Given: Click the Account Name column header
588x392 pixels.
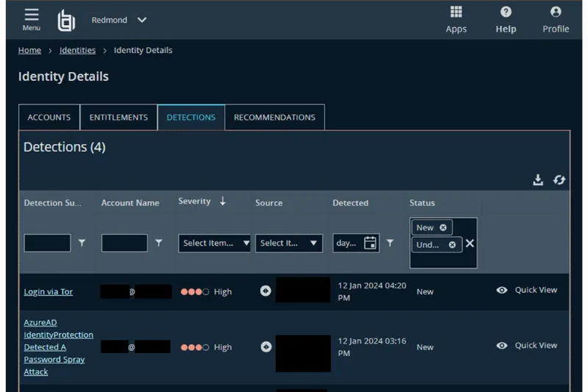Looking at the screenshot, I should 130,203.
